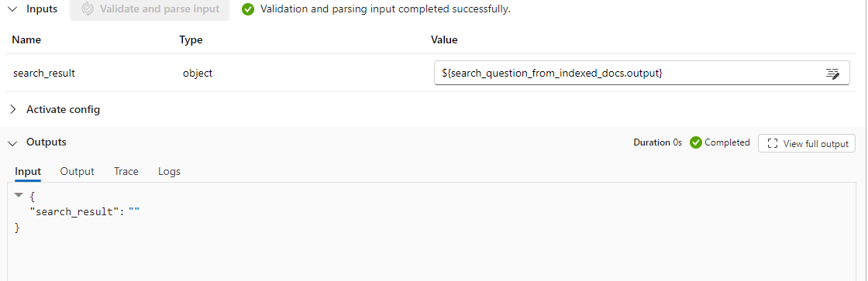This screenshot has height=281, width=868.
Task: Click the Value column header
Action: click(444, 39)
